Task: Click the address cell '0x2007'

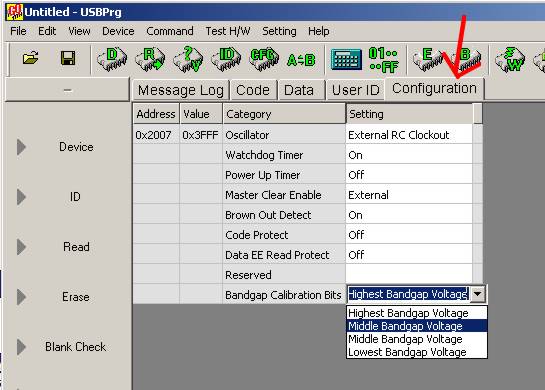Action: (x=156, y=135)
